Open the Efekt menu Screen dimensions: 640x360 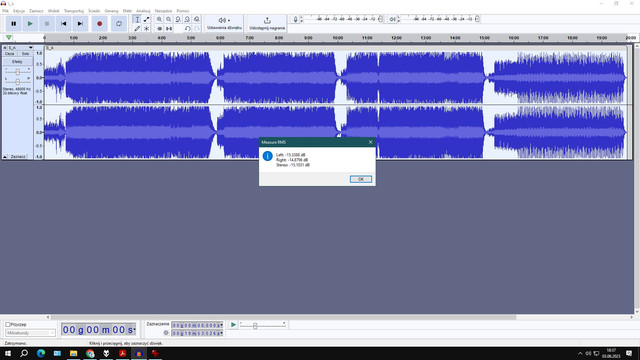coord(127,11)
